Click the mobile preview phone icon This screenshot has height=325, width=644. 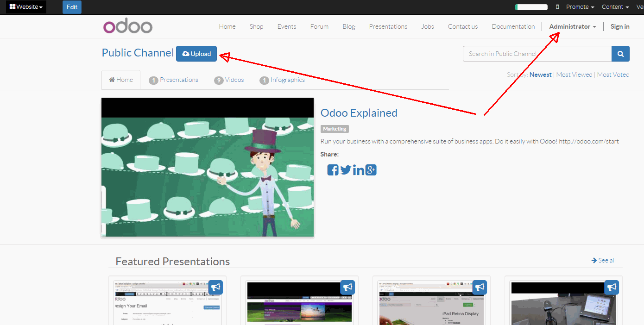[557, 7]
